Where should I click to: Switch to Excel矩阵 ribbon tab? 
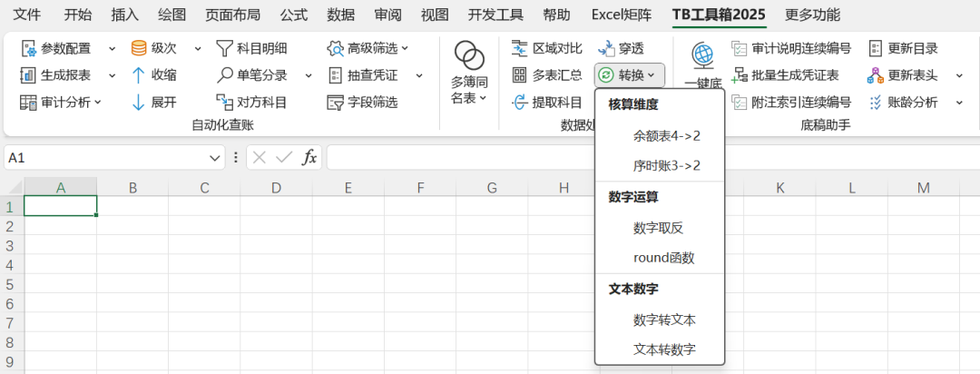[x=622, y=15]
